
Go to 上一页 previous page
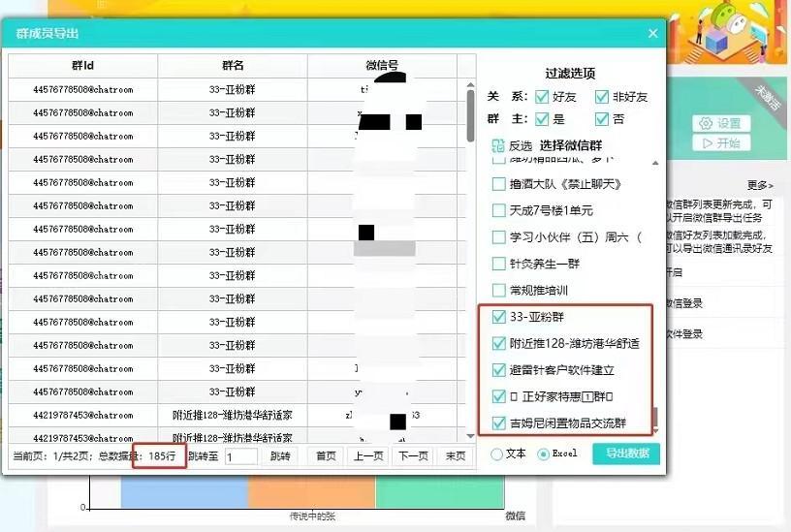[x=368, y=456]
